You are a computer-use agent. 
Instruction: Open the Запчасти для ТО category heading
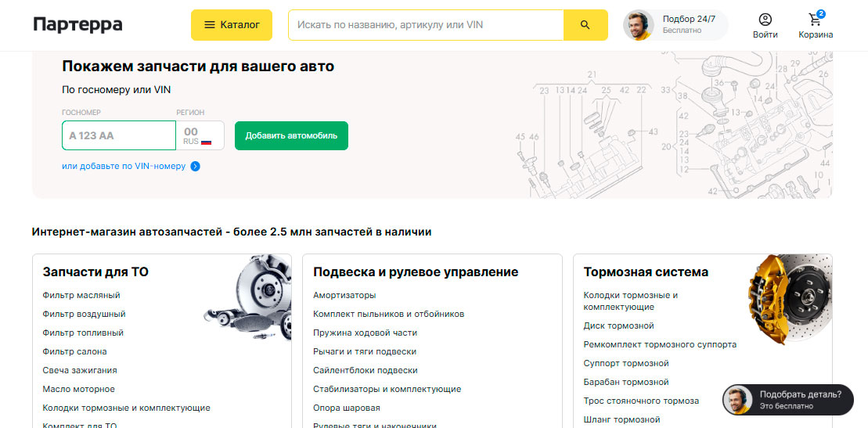point(95,272)
